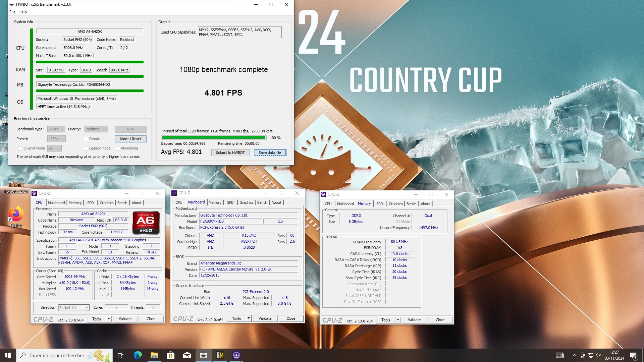Launch Microsoft Edge from the taskbar

(138, 355)
